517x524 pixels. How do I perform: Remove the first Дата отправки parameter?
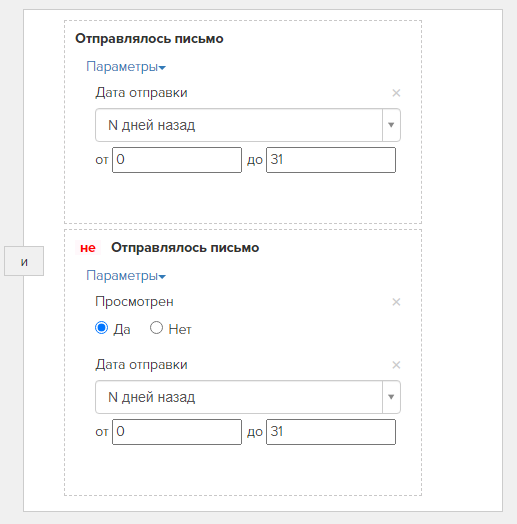pos(396,93)
